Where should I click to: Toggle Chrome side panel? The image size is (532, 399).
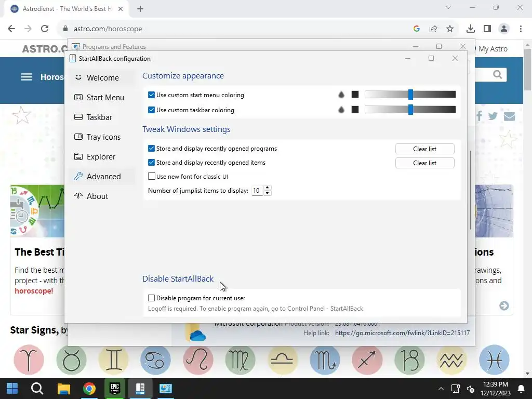pos(487,29)
